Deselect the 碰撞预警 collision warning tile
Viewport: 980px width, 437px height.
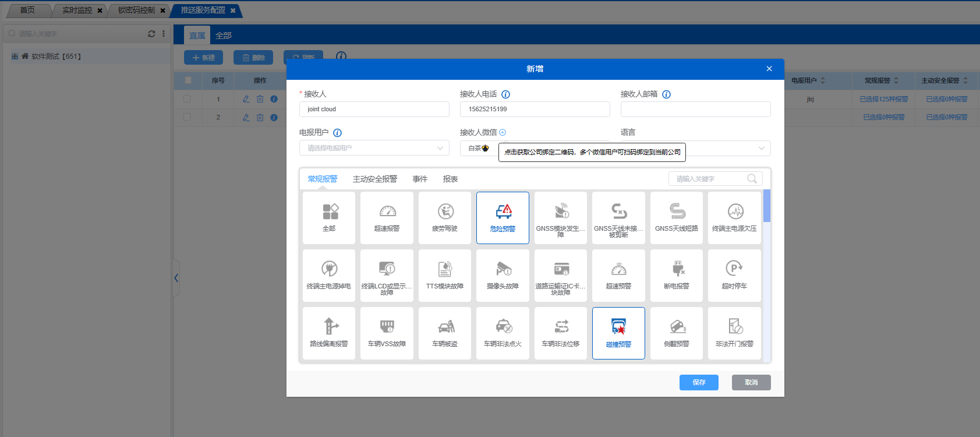click(618, 333)
